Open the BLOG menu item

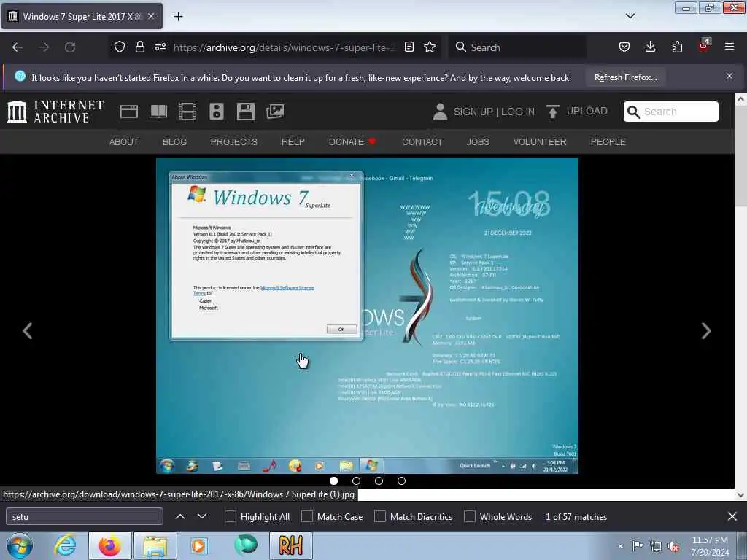click(x=174, y=142)
